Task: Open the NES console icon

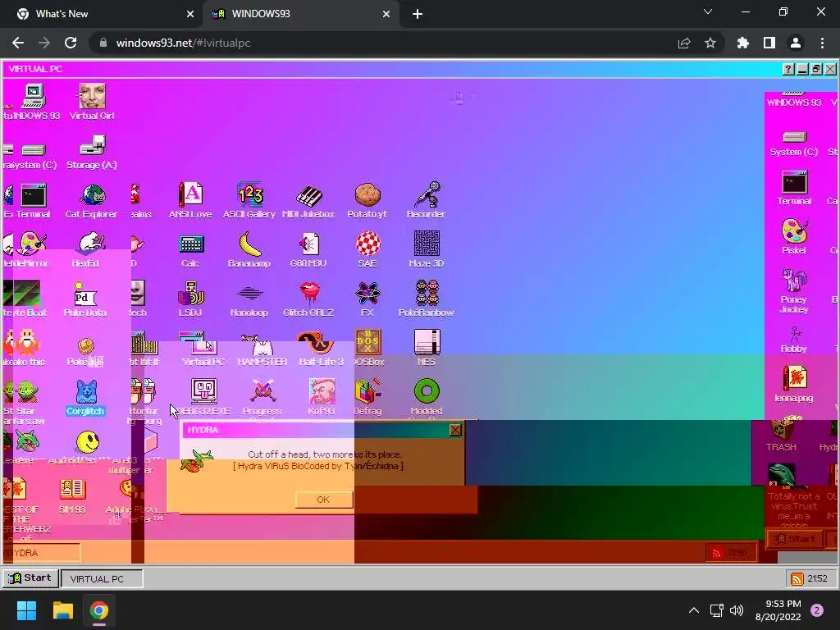Action: (427, 348)
